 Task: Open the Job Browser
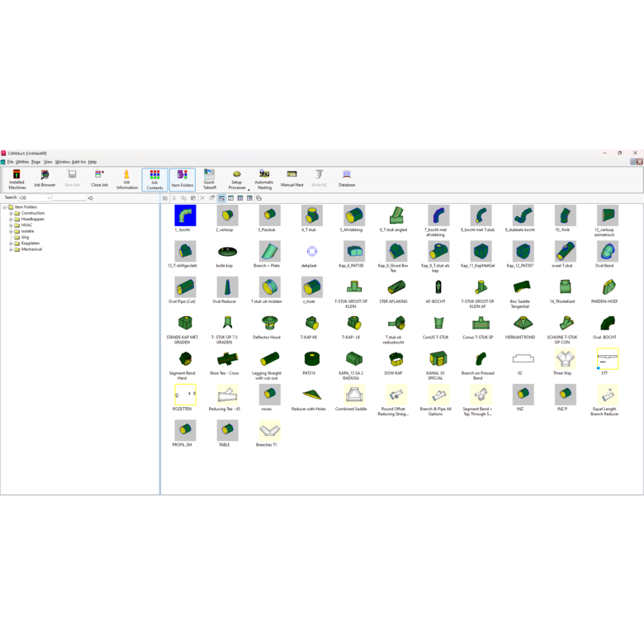(45, 179)
